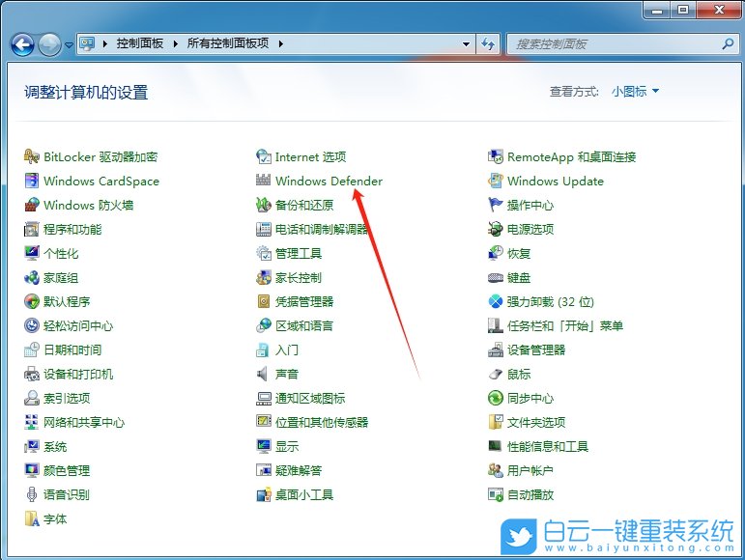The image size is (745, 560).
Task: Click the 语音识别 microphone icon
Action: click(x=31, y=494)
